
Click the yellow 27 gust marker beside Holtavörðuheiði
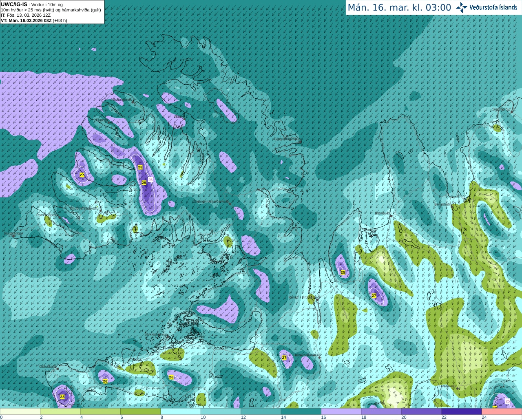pyautogui.click(x=284, y=357)
